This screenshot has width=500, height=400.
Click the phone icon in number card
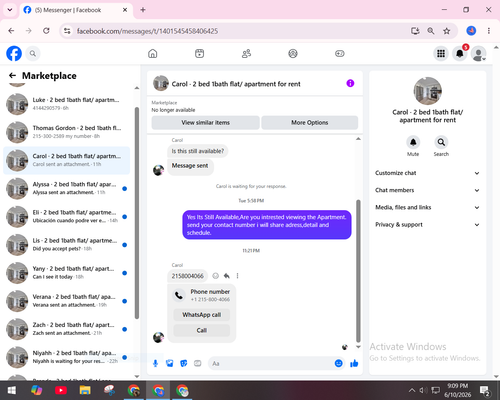[x=179, y=295]
